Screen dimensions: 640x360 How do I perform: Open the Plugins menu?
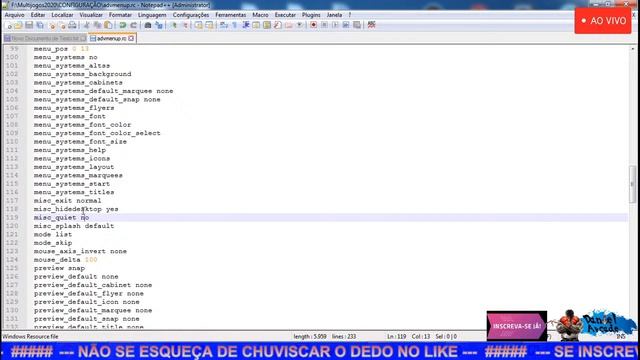(311, 15)
